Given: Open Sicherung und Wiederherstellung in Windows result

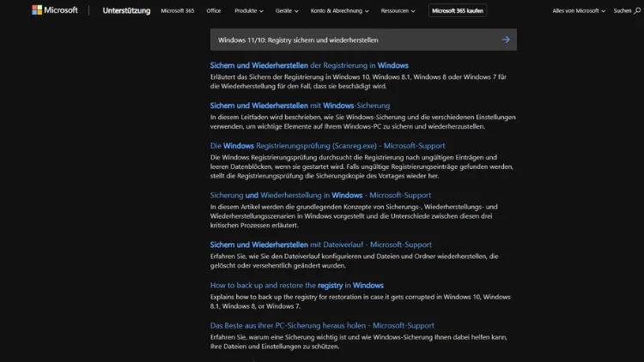Looking at the screenshot, I should point(320,196).
